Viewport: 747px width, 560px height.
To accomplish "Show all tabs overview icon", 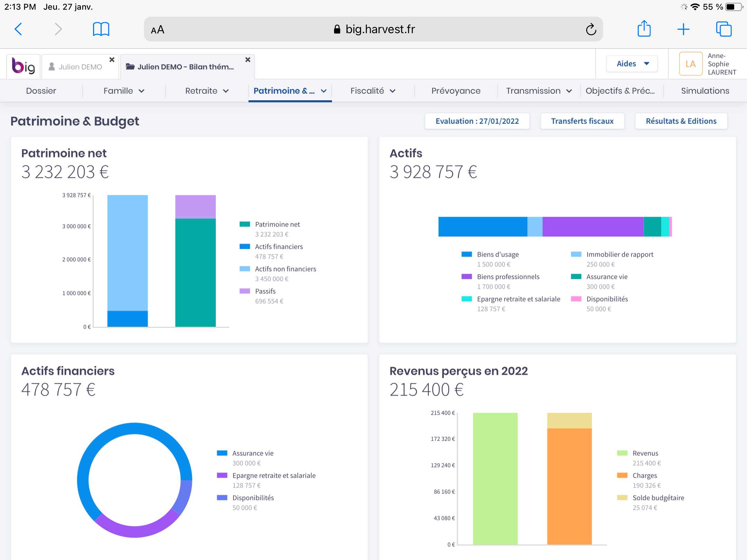I will [x=724, y=29].
